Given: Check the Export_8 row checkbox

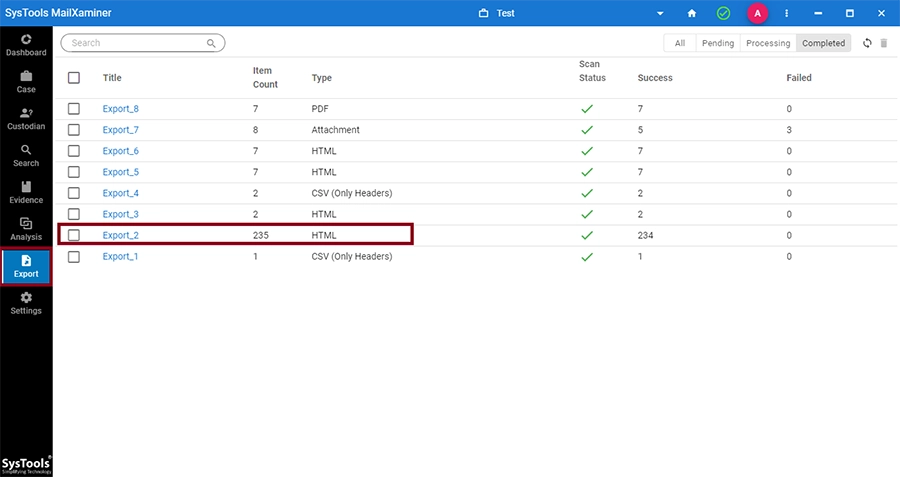Looking at the screenshot, I should (73, 108).
